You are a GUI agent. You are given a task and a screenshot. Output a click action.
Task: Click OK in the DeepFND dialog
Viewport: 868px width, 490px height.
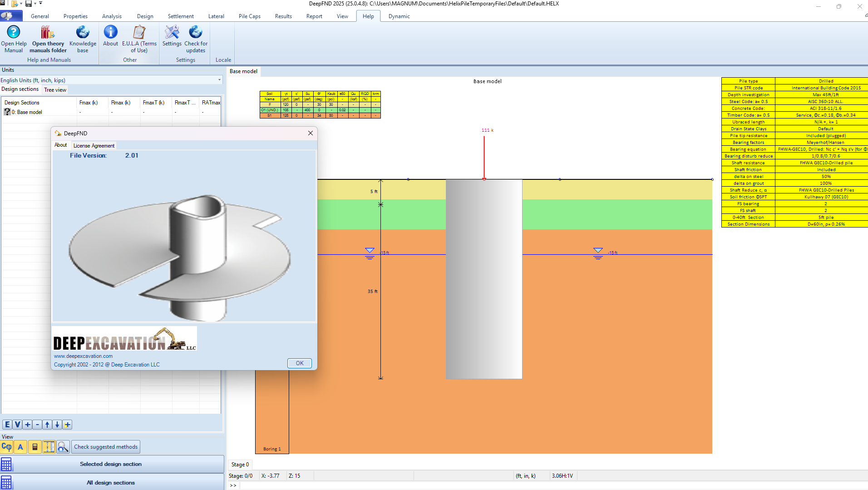click(x=300, y=363)
